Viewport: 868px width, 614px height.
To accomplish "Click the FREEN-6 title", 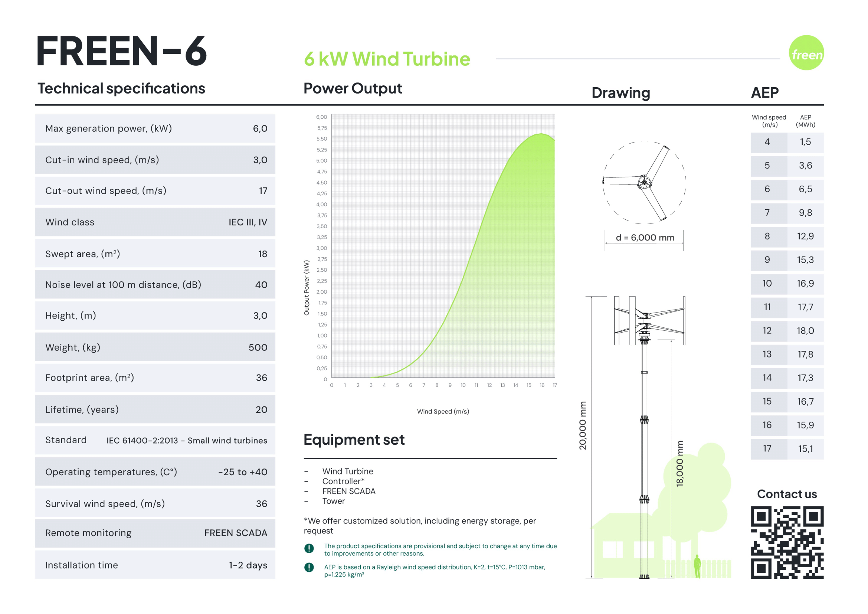I will [x=122, y=51].
